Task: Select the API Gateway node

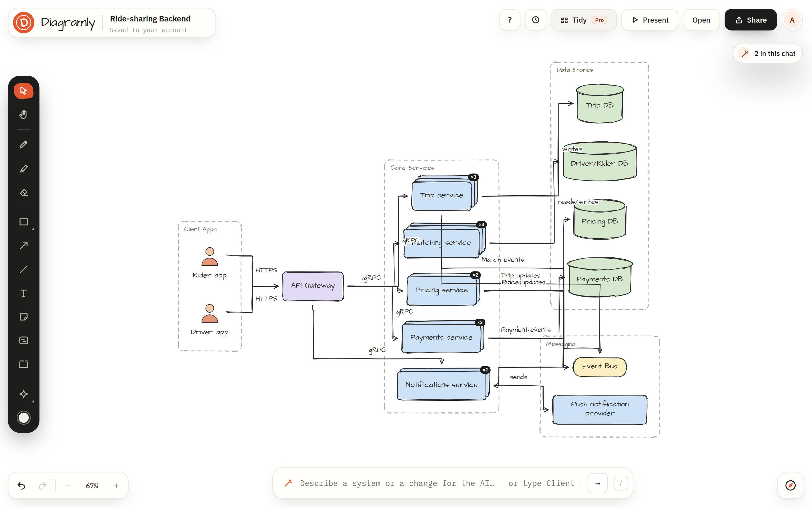Action: pos(313,286)
